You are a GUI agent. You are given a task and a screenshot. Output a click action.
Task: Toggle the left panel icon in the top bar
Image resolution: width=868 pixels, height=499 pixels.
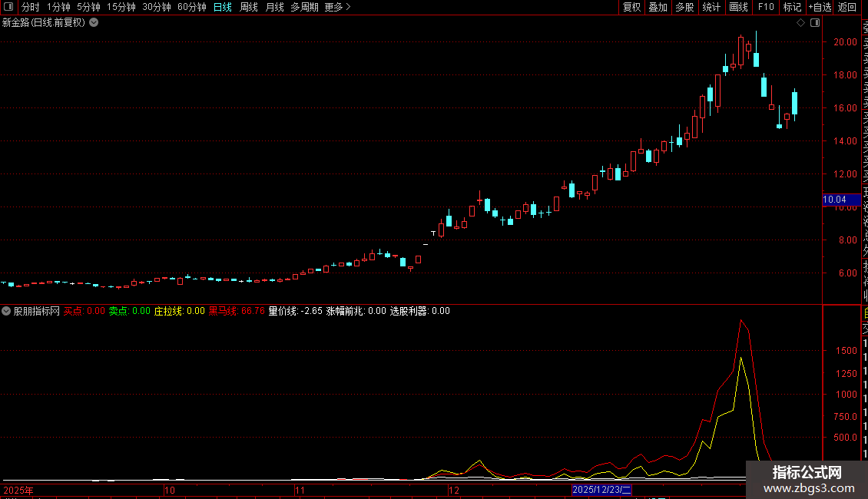click(8, 7)
